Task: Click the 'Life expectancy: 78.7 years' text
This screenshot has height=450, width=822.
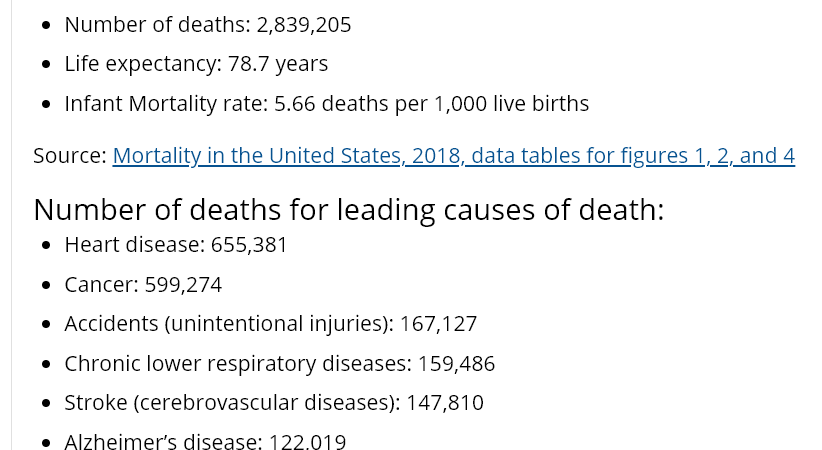Action: pyautogui.click(x=196, y=64)
